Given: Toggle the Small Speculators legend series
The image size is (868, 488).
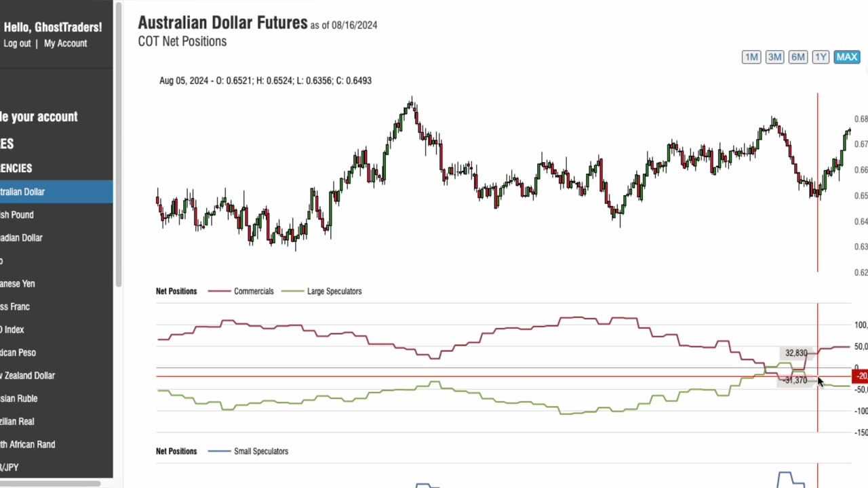Looking at the screenshot, I should (x=248, y=451).
